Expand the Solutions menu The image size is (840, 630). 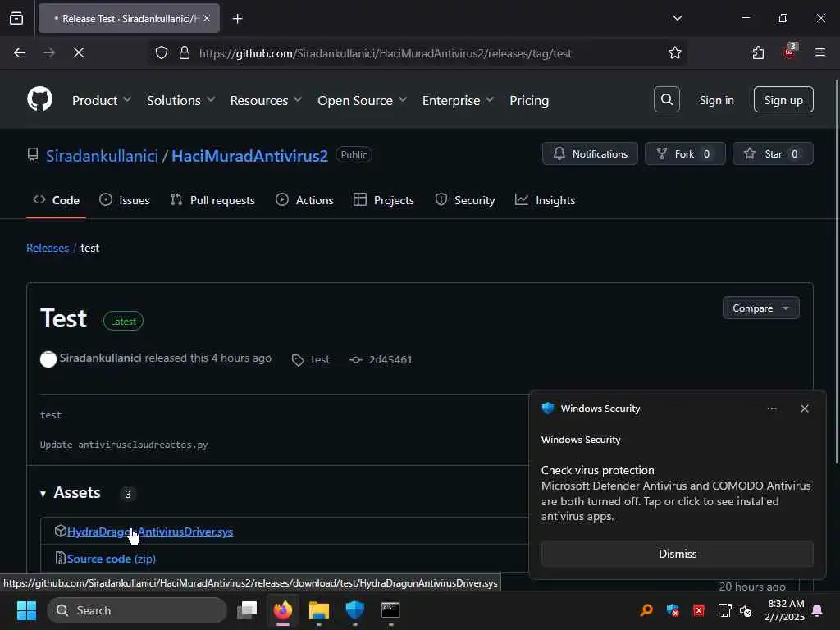click(181, 100)
